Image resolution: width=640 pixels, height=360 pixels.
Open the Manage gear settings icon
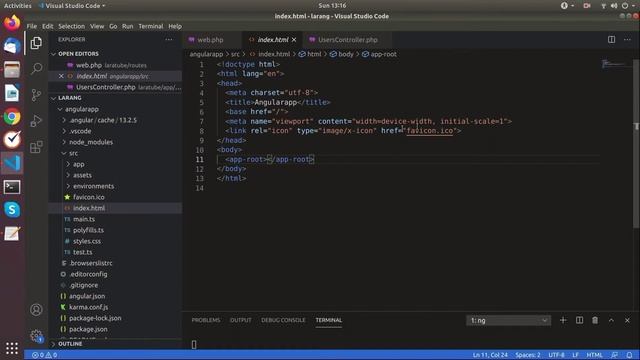point(36,336)
